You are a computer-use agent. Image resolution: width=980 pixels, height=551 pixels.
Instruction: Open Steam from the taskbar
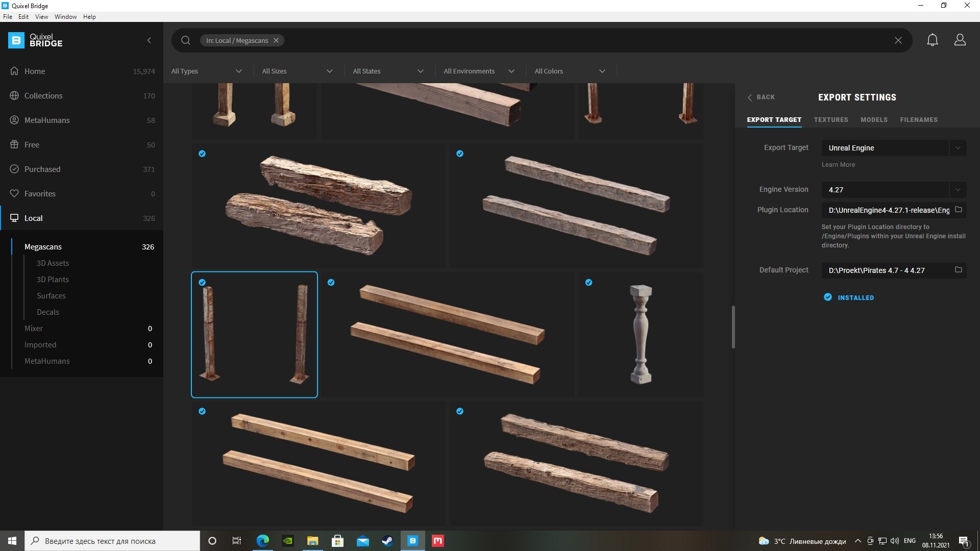(x=387, y=541)
